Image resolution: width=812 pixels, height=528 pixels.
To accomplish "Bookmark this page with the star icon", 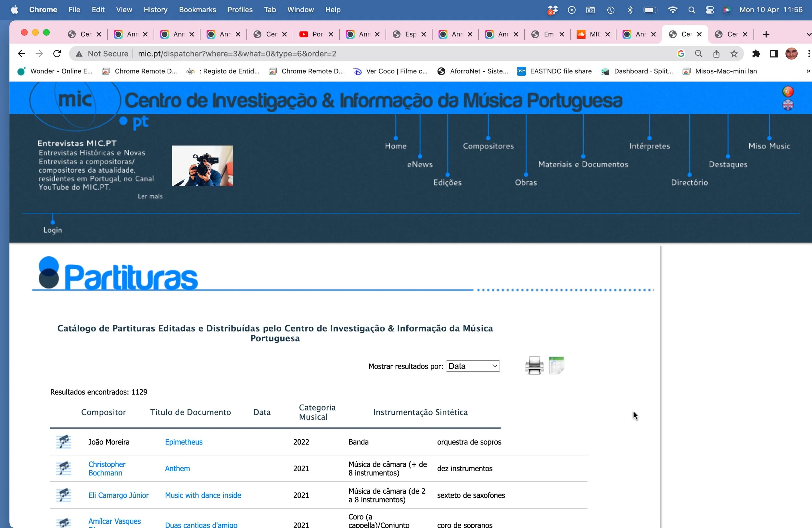I will [x=734, y=54].
